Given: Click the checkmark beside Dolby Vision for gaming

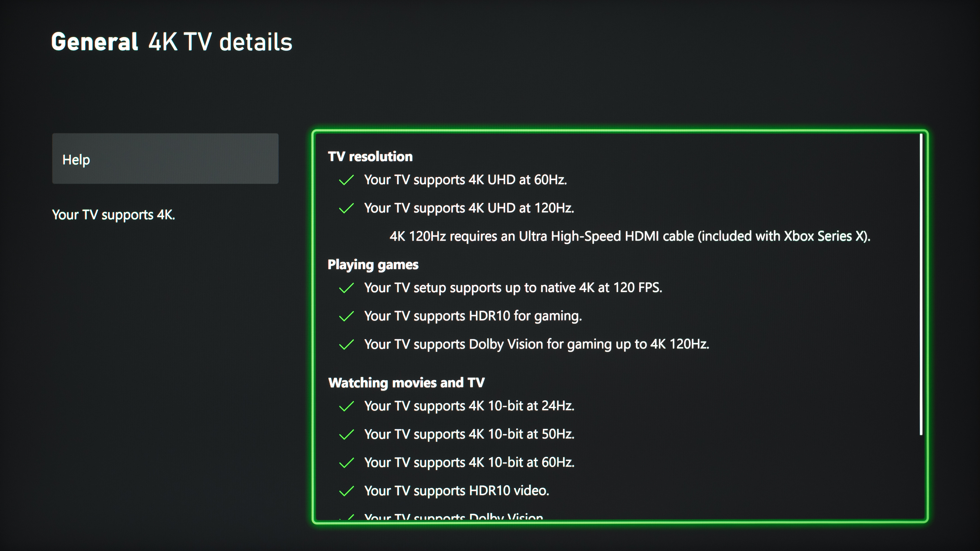Looking at the screenshot, I should tap(346, 345).
